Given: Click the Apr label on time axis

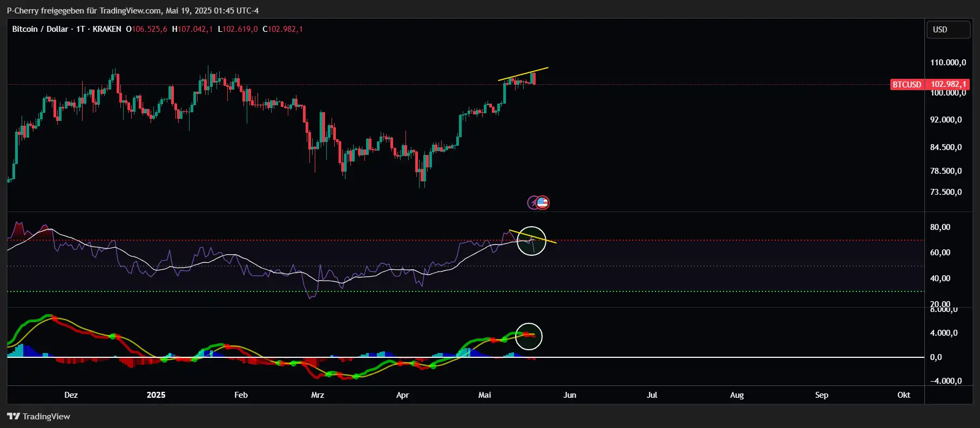Looking at the screenshot, I should coord(402,395).
